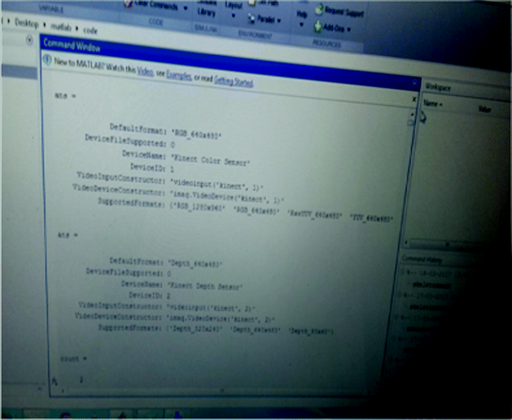This screenshot has height=420, width=512.
Task: Click the Workspace Value column header
Action: coord(484,109)
